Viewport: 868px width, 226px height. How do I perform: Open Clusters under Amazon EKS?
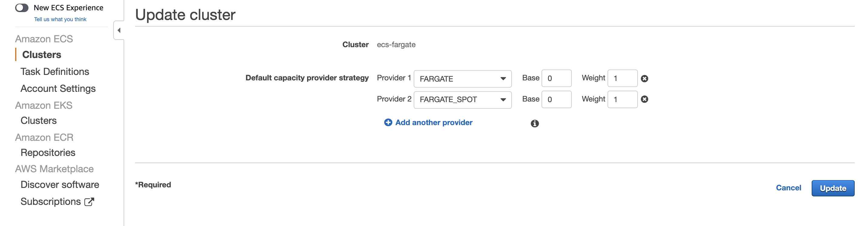(38, 120)
